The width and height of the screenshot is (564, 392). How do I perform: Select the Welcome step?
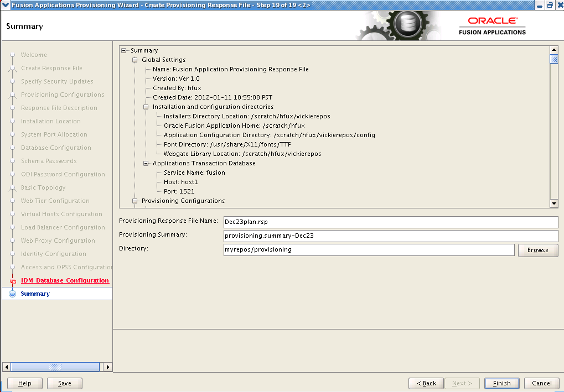point(34,55)
